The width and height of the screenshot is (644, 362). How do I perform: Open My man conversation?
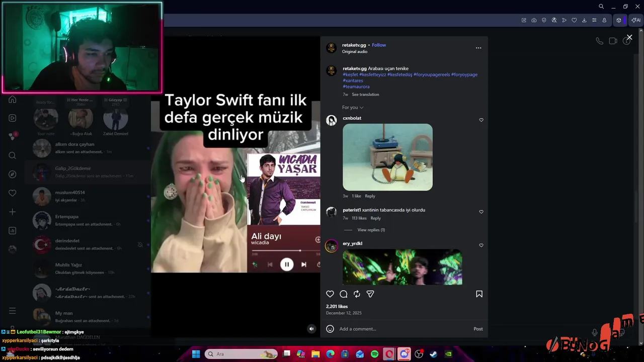coord(88,317)
